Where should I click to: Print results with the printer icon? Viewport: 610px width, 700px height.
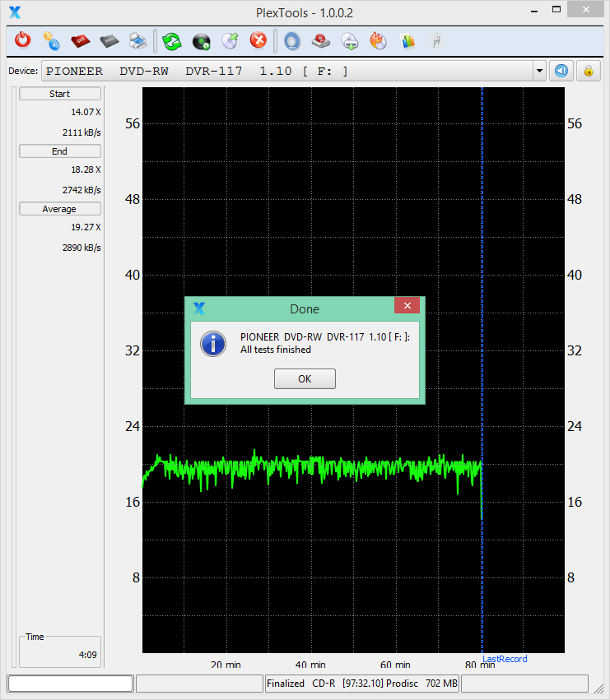click(x=138, y=41)
